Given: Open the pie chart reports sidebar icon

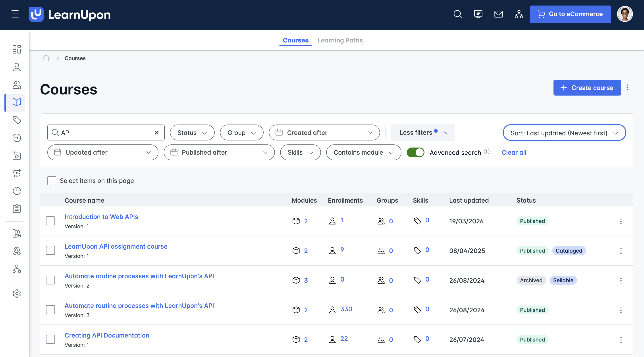Looking at the screenshot, I should click(17, 191).
